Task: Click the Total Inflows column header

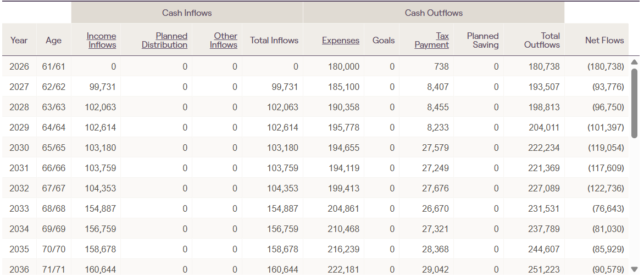Action: pyautogui.click(x=274, y=41)
